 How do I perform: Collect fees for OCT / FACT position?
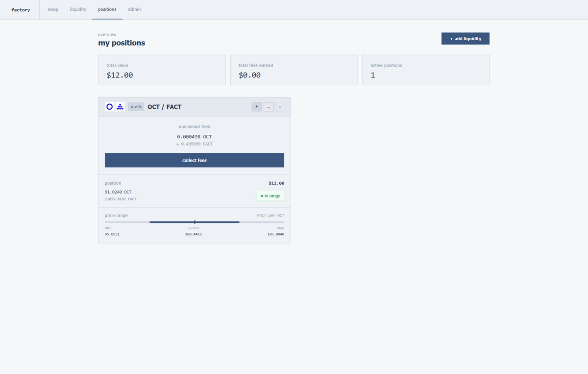click(x=195, y=160)
